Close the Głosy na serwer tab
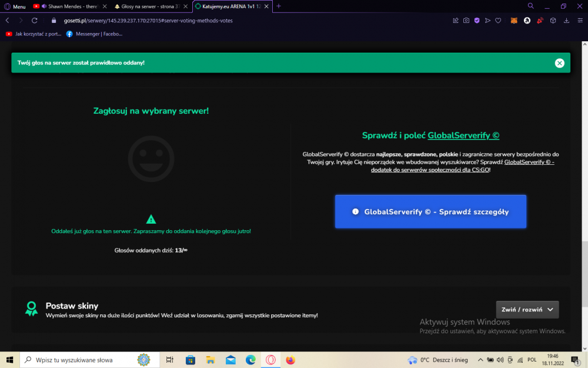Viewport: 588px width, 368px height. pos(185,6)
